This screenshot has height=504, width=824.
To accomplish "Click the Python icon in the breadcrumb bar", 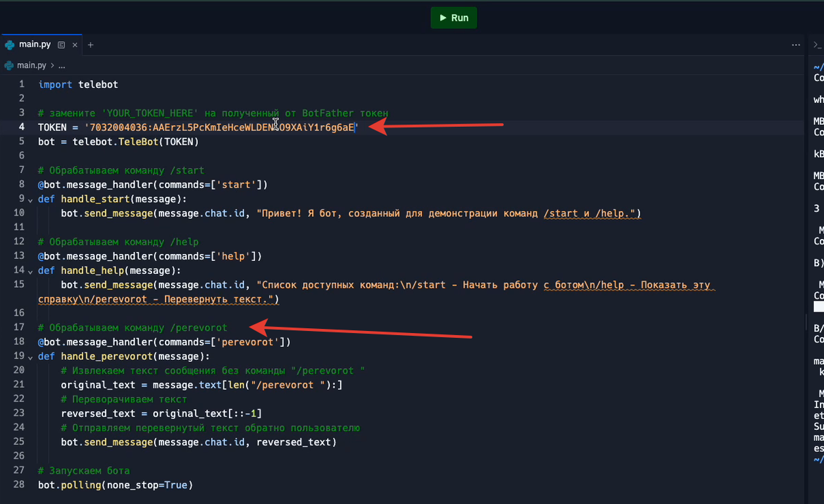I will 8,65.
